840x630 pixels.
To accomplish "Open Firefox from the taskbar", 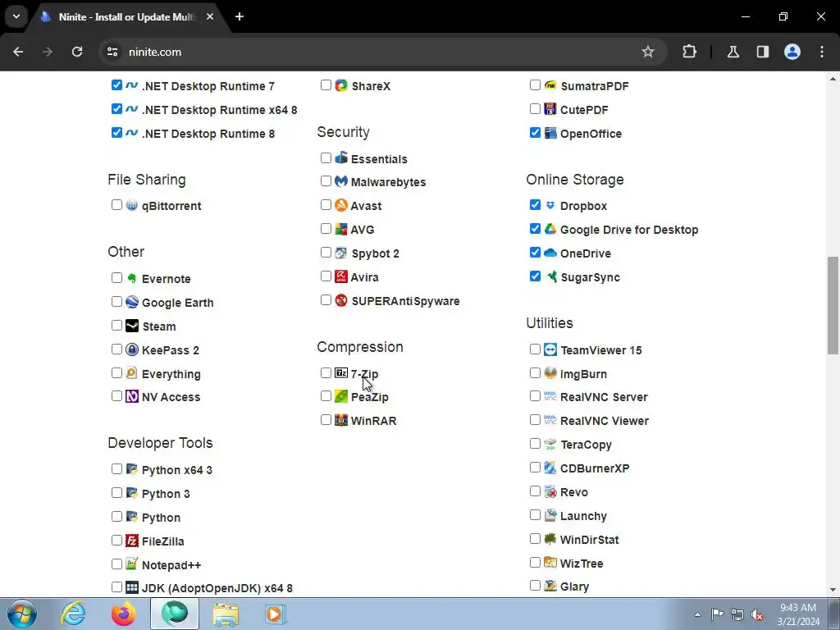I will 123,614.
